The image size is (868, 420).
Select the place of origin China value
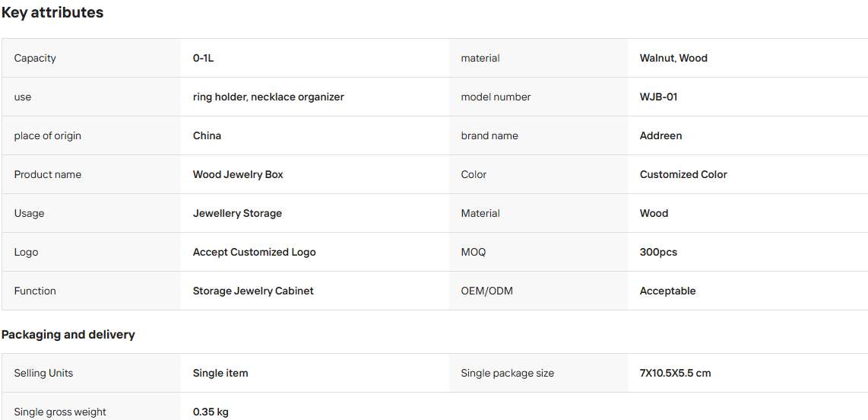click(x=207, y=135)
